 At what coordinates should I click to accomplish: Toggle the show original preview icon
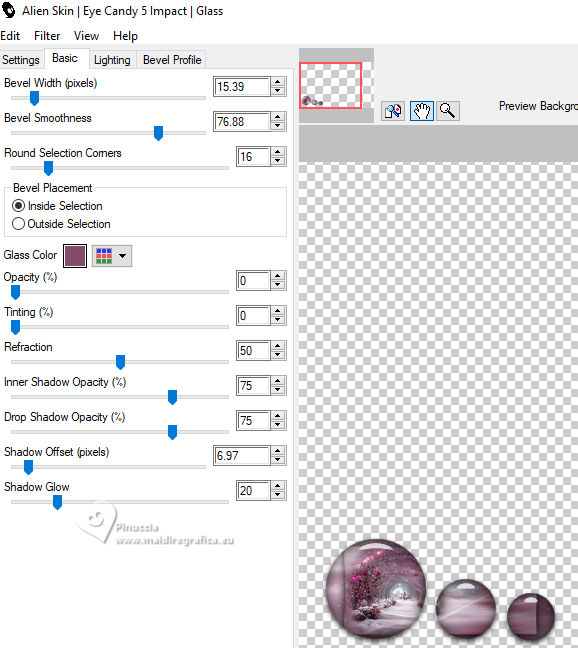(x=393, y=111)
